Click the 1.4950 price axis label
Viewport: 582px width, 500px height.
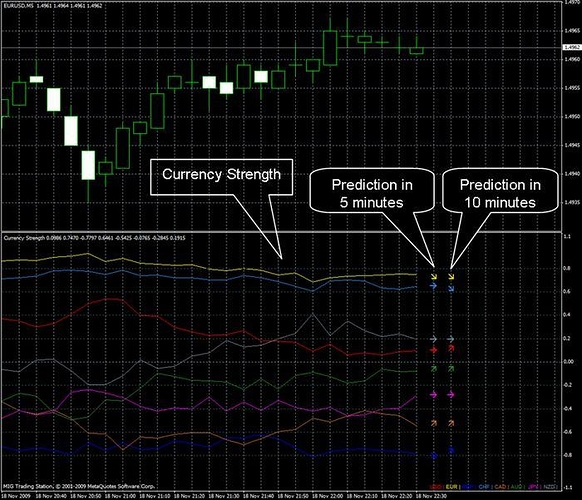pyautogui.click(x=572, y=116)
